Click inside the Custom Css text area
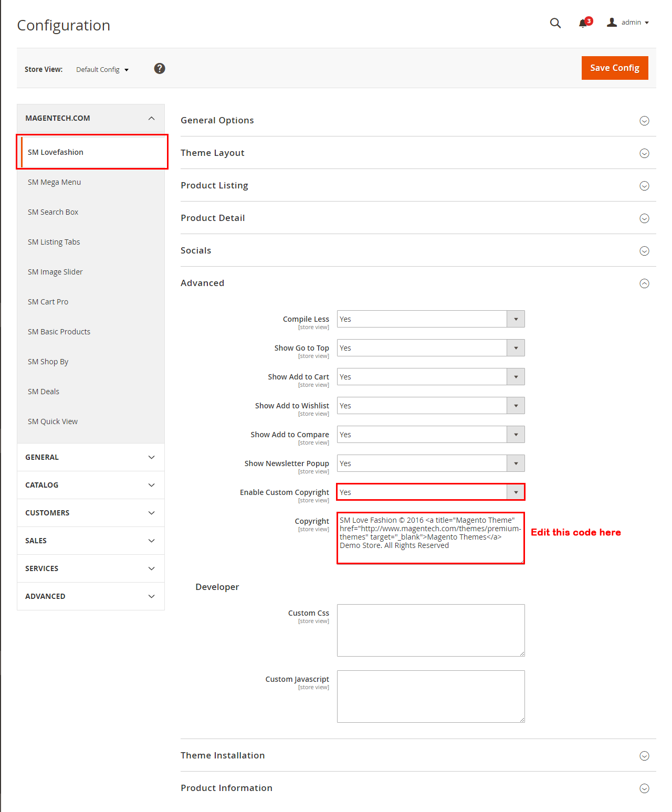 click(x=431, y=630)
